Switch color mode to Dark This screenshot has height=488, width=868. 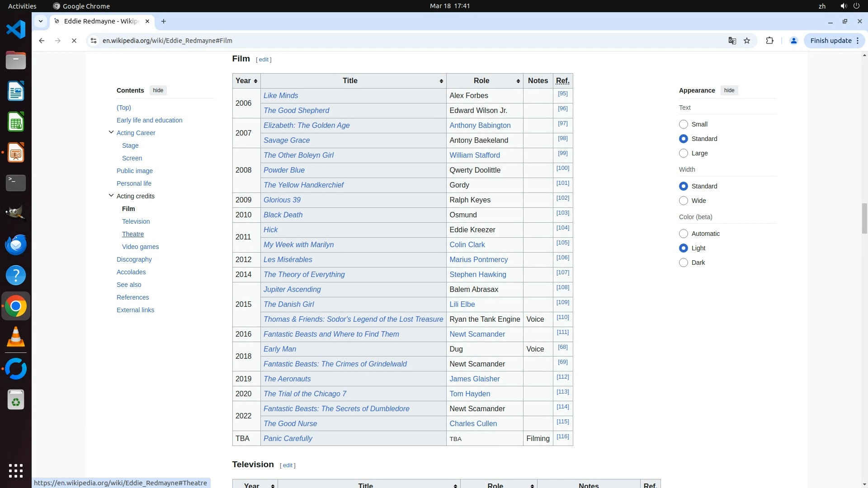pyautogui.click(x=684, y=263)
